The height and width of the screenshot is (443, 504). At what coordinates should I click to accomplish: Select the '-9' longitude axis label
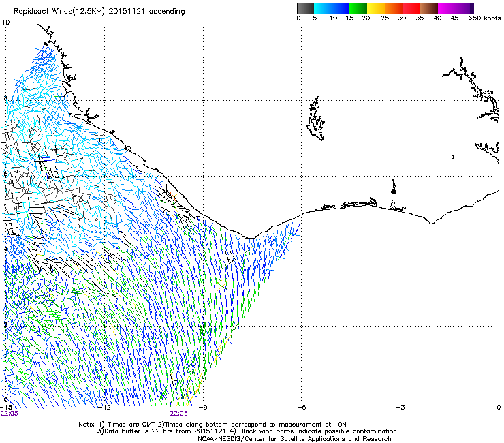coord(203,407)
